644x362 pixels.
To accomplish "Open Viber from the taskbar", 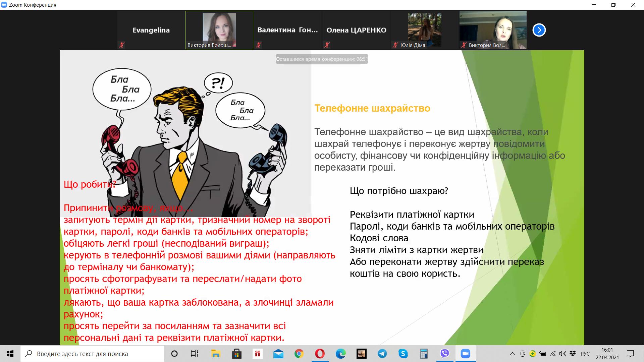I will click(x=445, y=354).
